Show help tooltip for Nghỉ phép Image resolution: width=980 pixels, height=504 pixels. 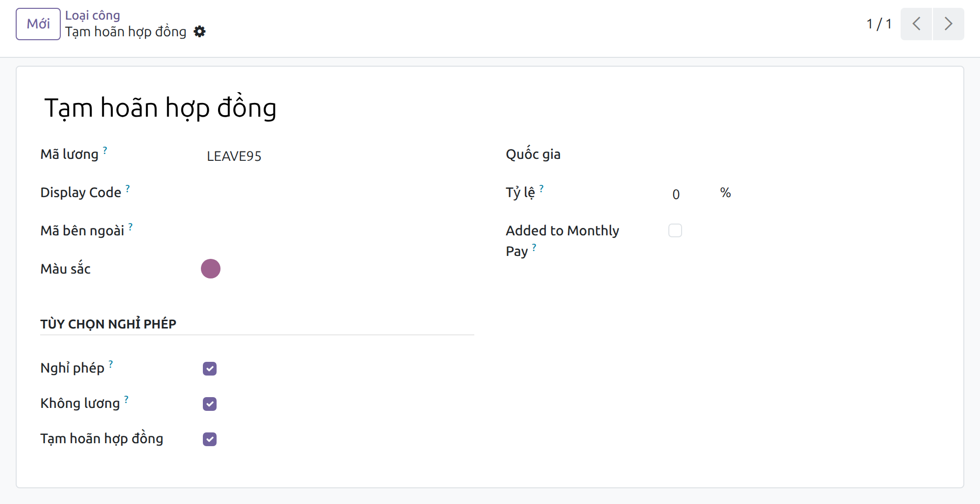tap(111, 364)
